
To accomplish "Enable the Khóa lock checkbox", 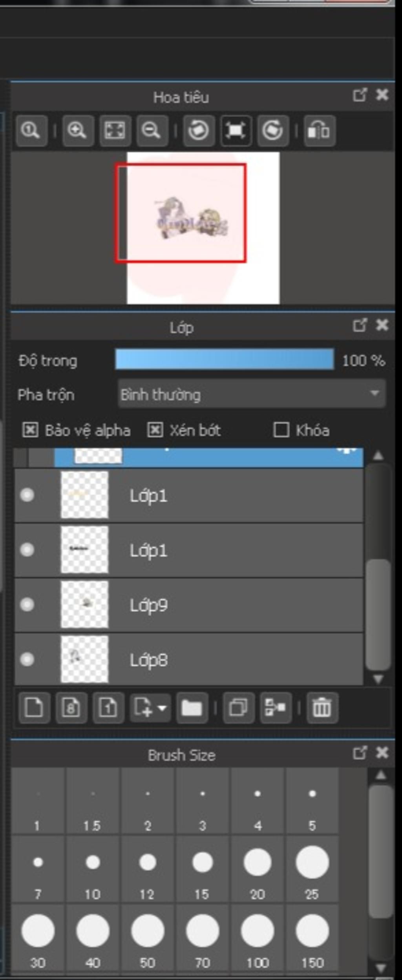I will pos(281,430).
